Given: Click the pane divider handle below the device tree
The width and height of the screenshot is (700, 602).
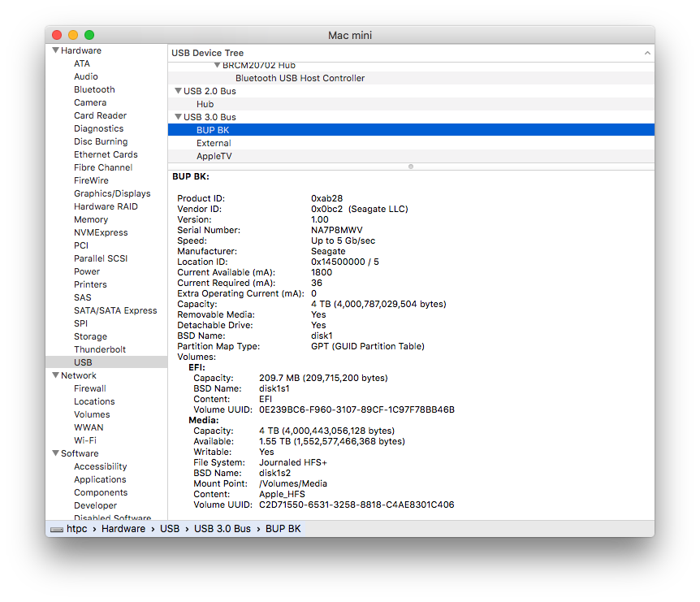Looking at the screenshot, I should coord(410,166).
